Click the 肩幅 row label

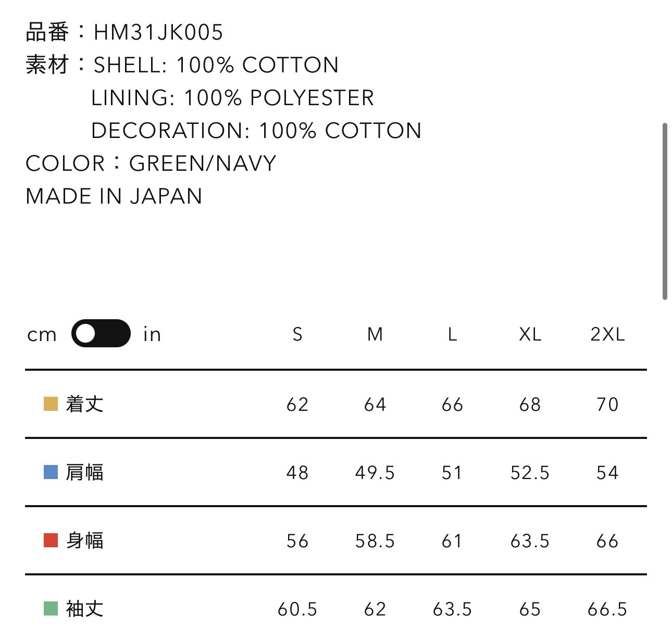(x=85, y=472)
